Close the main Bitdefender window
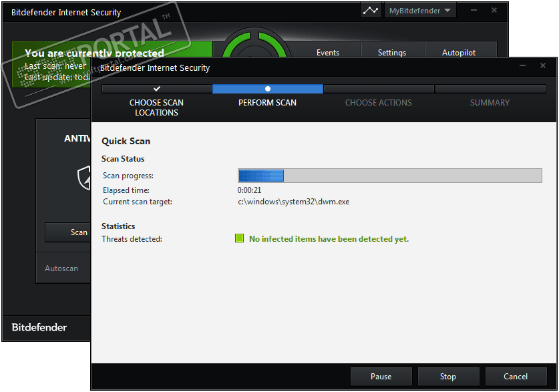Image resolution: width=559 pixels, height=392 pixels. (x=494, y=10)
